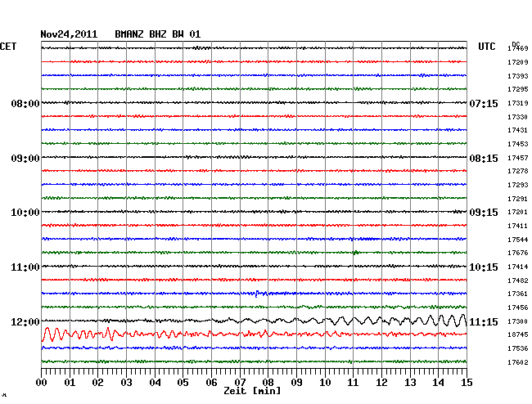Click the 04 minute axis label

coord(155,383)
